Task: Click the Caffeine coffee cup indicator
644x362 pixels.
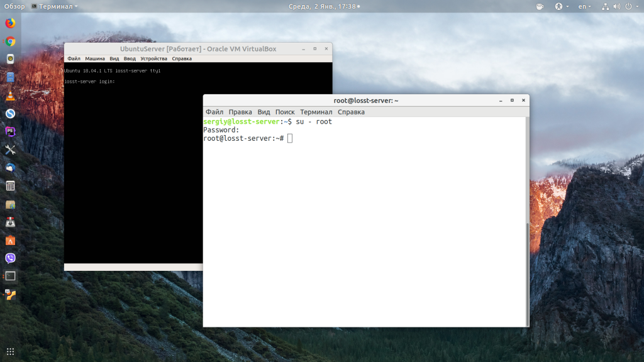Action: (540, 6)
